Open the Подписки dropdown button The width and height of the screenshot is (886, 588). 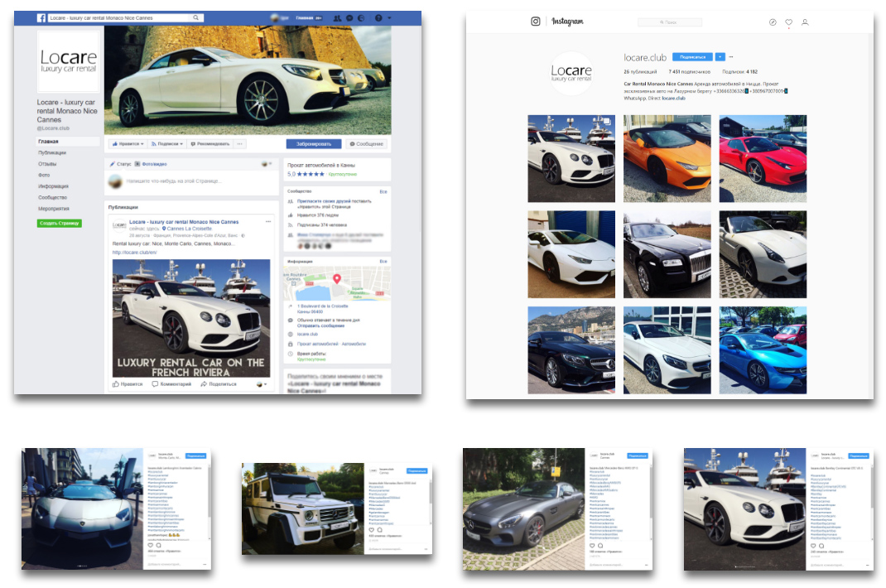(x=167, y=144)
